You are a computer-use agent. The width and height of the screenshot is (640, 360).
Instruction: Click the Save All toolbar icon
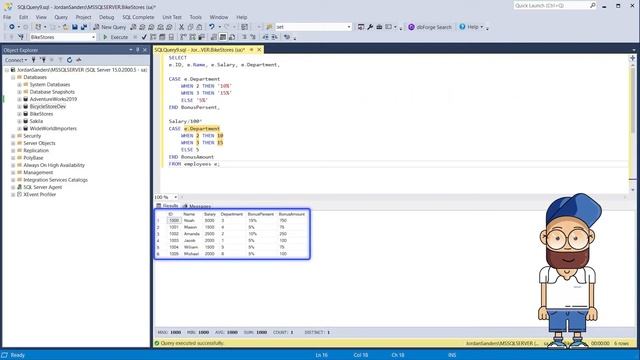coord(84,27)
